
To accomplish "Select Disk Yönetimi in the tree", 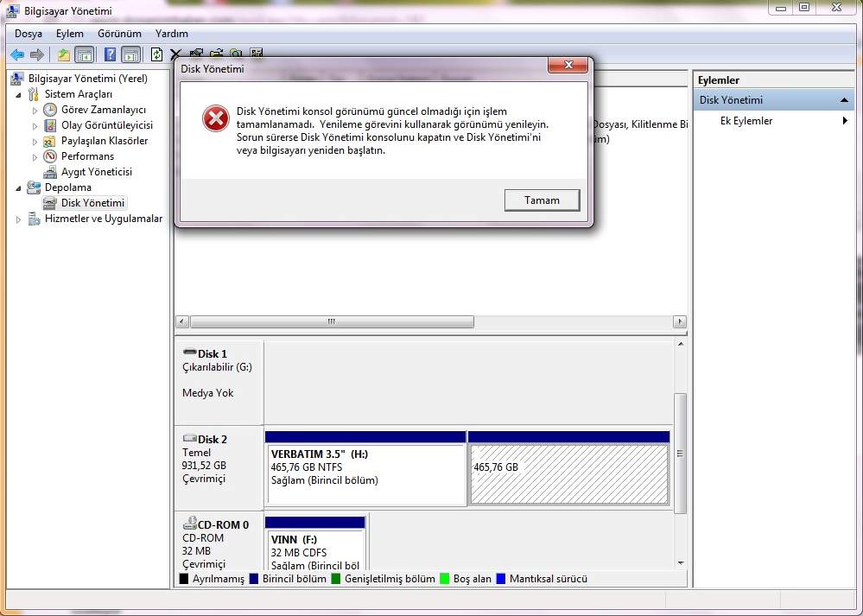I will coord(92,202).
